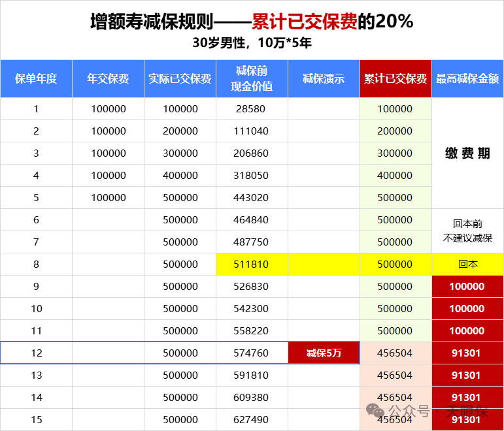Click cash value cell 28580
504x431 pixels.
tap(252, 109)
